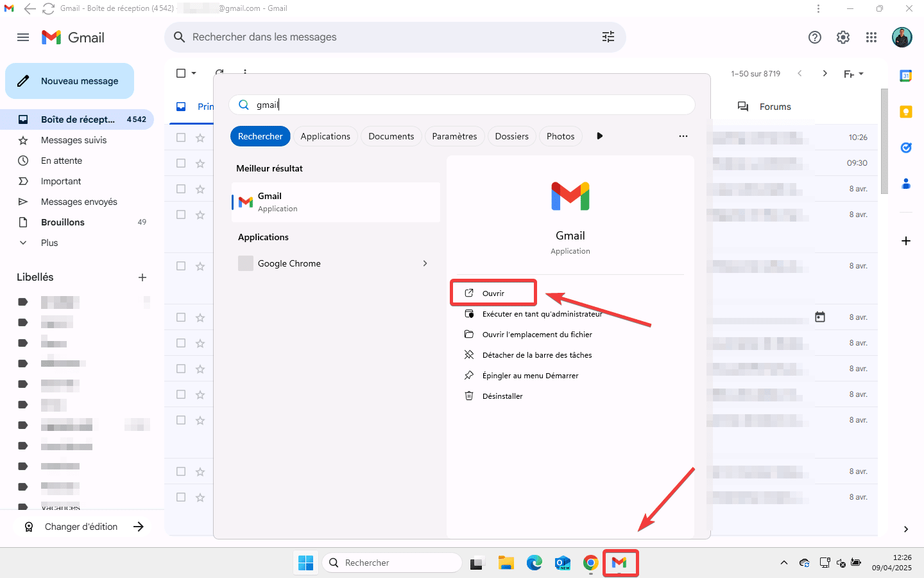
Task: Compose with Nouveau message button
Action: click(69, 81)
